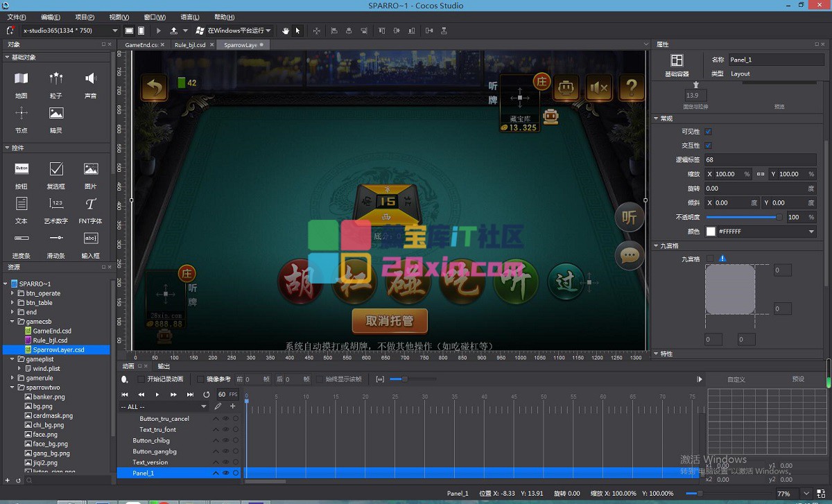Uncheck the 可见性 visibility checkbox
832x504 pixels.
pyautogui.click(x=708, y=132)
